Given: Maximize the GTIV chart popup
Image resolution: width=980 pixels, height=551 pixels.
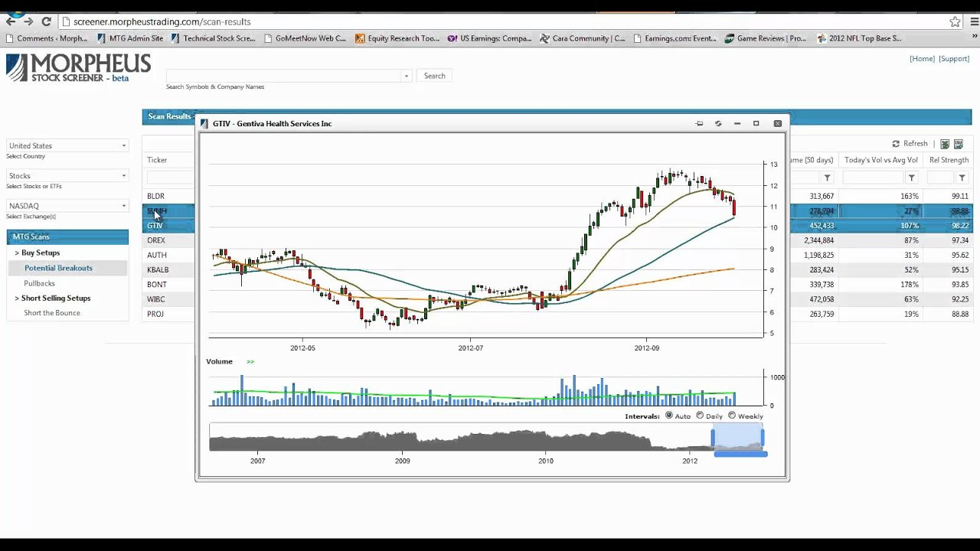Looking at the screenshot, I should pyautogui.click(x=756, y=123).
